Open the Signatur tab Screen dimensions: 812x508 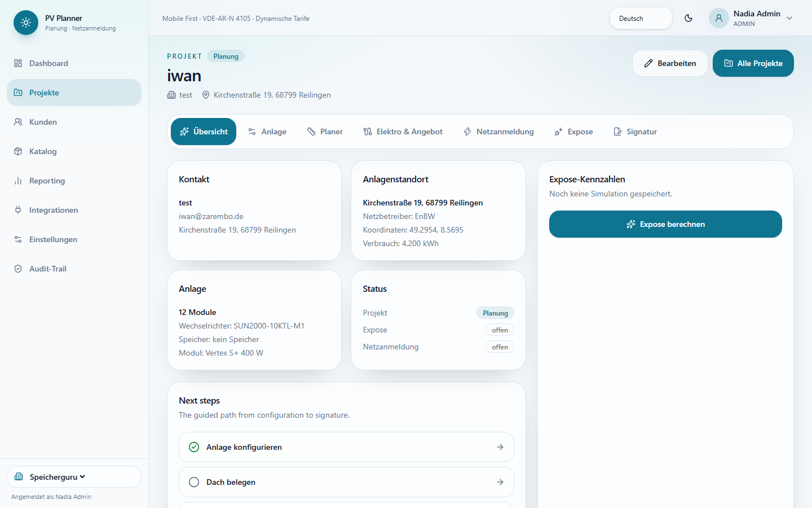(635, 132)
